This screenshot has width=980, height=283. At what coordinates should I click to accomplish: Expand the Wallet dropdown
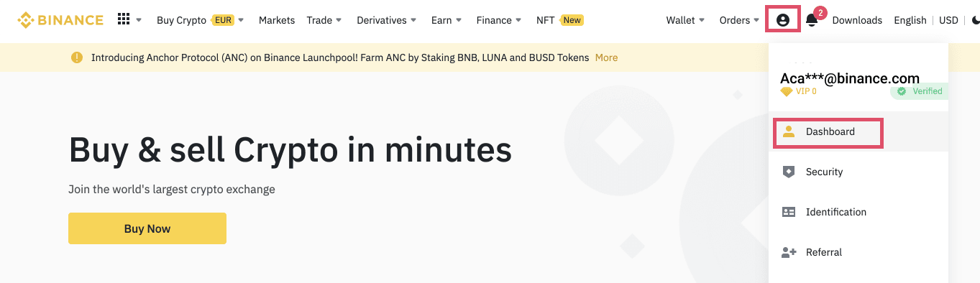[x=685, y=20]
